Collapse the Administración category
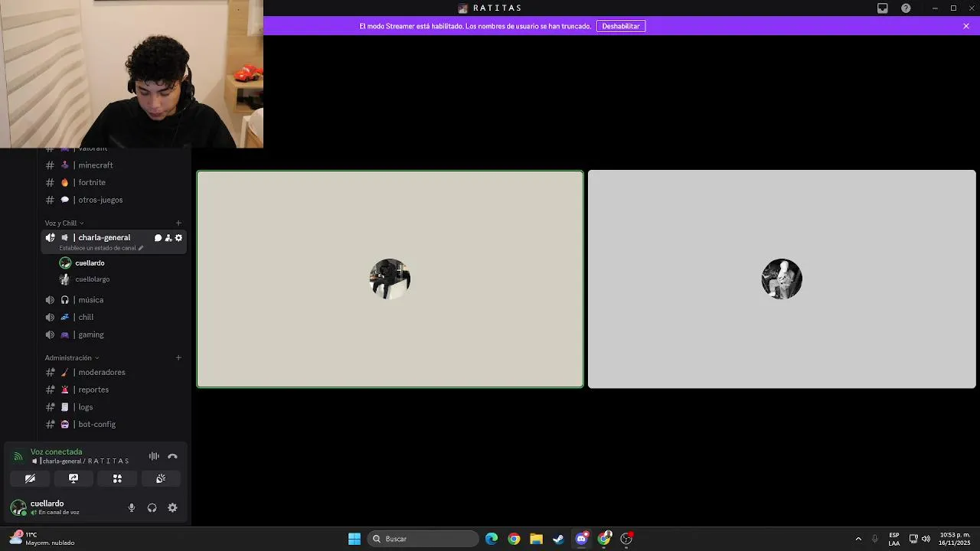This screenshot has width=980, height=551. point(72,358)
